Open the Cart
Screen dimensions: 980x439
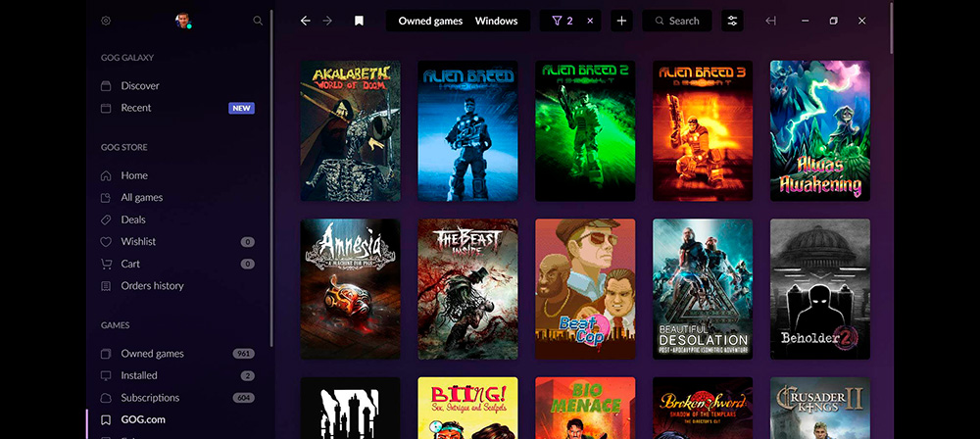tap(130, 264)
